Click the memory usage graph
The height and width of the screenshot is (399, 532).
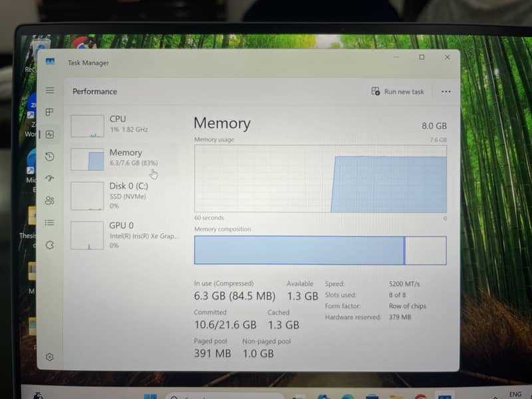pyautogui.click(x=320, y=179)
